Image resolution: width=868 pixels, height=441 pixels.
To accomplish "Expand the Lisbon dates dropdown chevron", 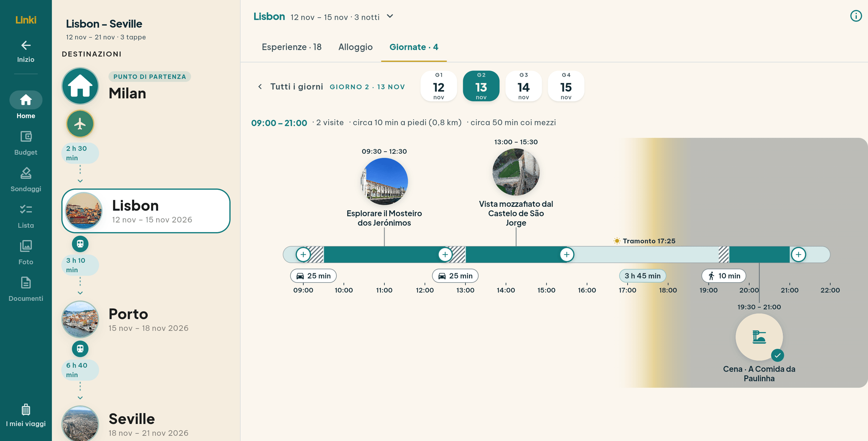I will pyautogui.click(x=390, y=17).
